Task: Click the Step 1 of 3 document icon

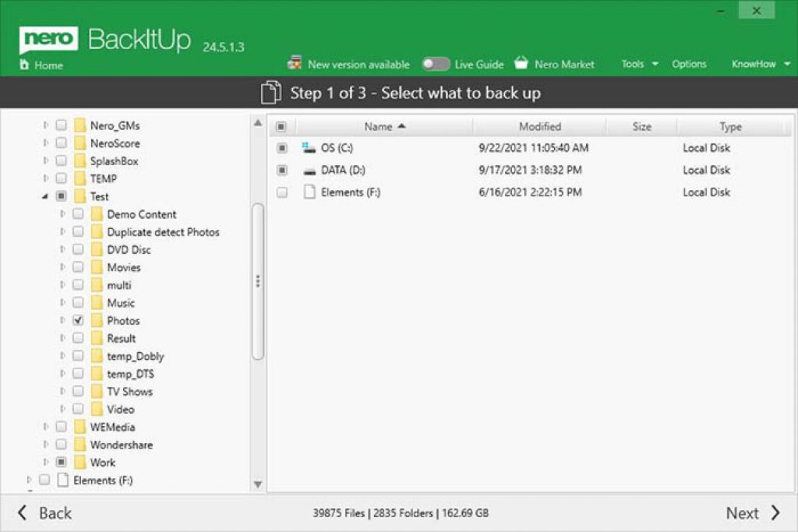Action: [x=272, y=92]
